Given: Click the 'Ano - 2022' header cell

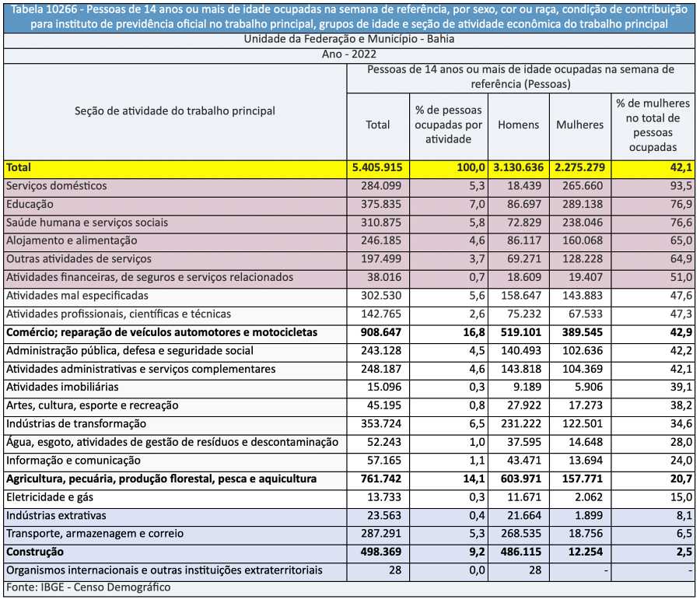Looking at the screenshot, I should click(349, 54).
